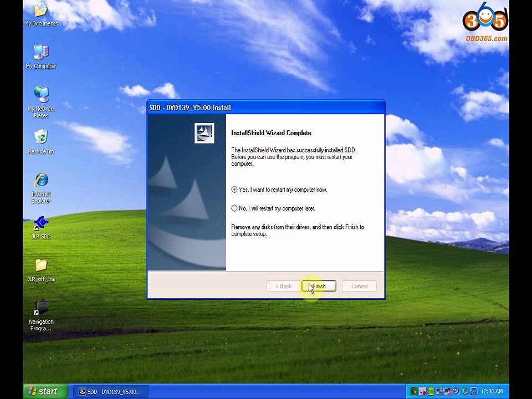This screenshot has width=532, height=399.
Task: Select the My Network Places desktop icon
Action: point(41,102)
